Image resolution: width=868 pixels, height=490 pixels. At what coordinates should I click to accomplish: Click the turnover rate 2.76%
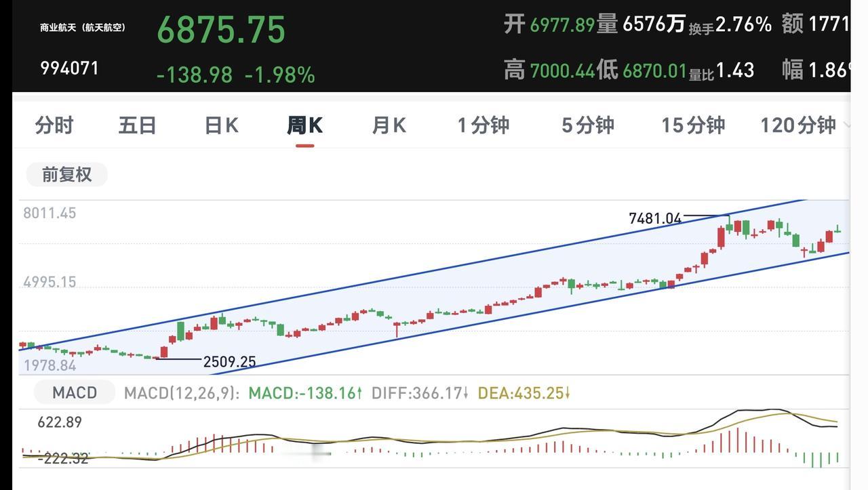coord(743,25)
